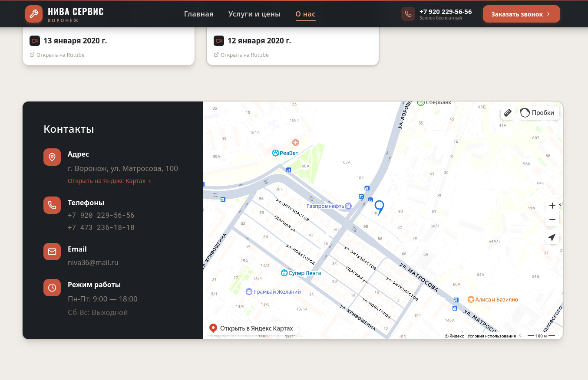Click video icon next to 12 января 2020
Viewport: 588px width, 380px height.
[x=219, y=41]
